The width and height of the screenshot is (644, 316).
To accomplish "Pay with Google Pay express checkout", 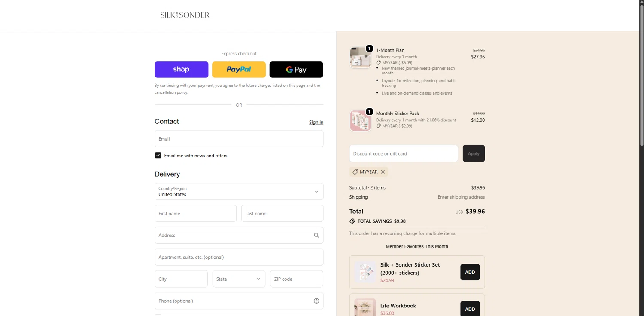I will [x=296, y=70].
